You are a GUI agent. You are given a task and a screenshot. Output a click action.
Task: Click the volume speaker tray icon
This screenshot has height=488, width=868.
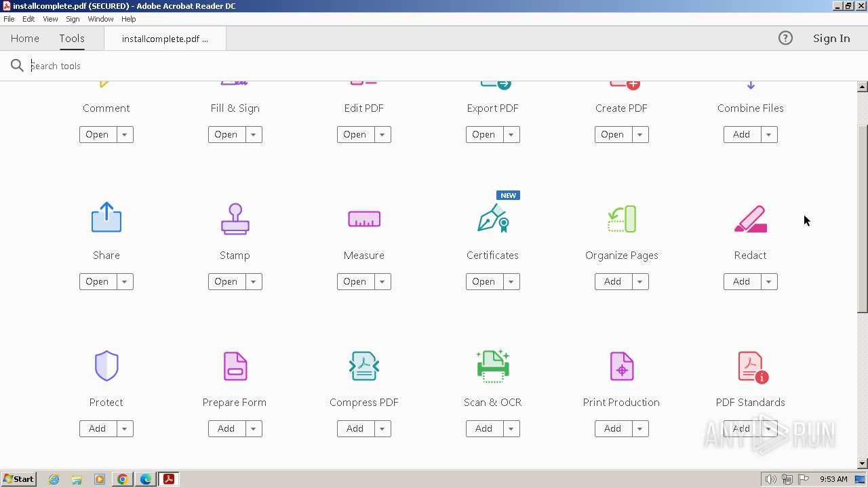770,479
